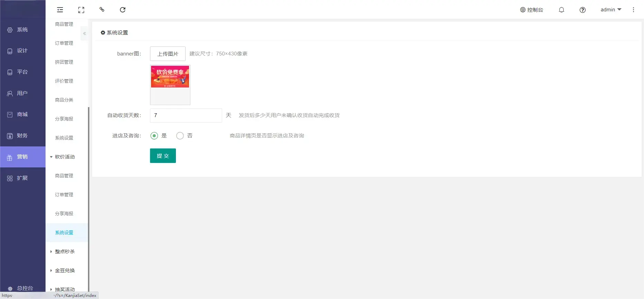
Task: Open the 扩展 extensions section
Action: [x=23, y=178]
